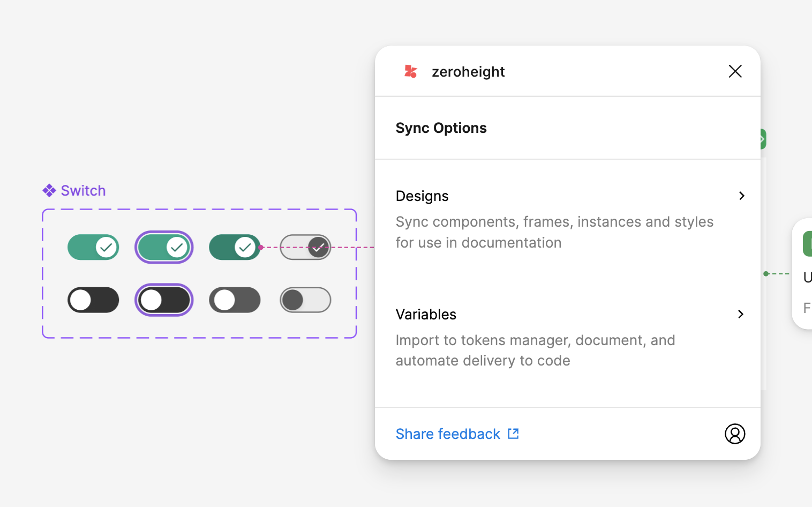
Task: Select the Switch component frame label
Action: tap(83, 191)
